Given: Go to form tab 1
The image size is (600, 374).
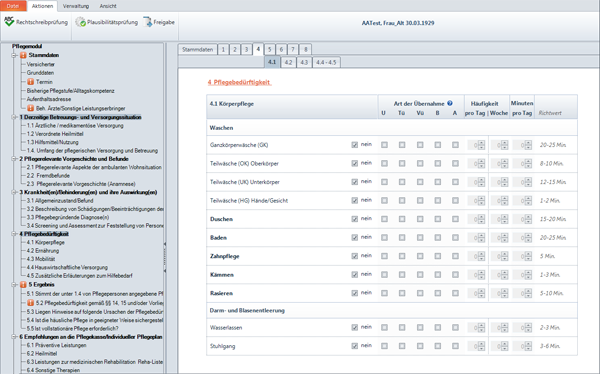Looking at the screenshot, I should (x=223, y=49).
